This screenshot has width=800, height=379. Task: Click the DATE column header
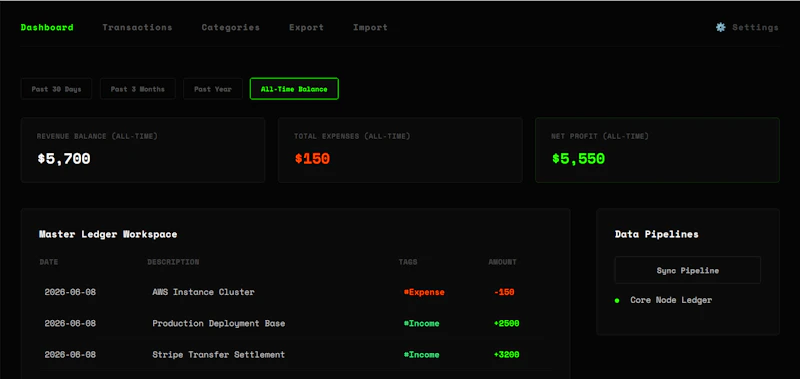[49, 262]
